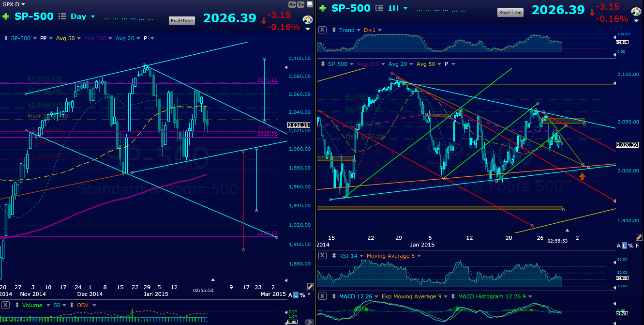Open the list icon beside SP-500 on Day chart

point(62,16)
